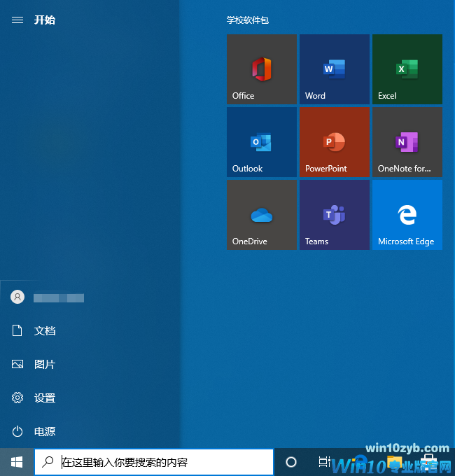Click the OneNote tile
Viewport: 455px width, 476px height.
(407, 142)
